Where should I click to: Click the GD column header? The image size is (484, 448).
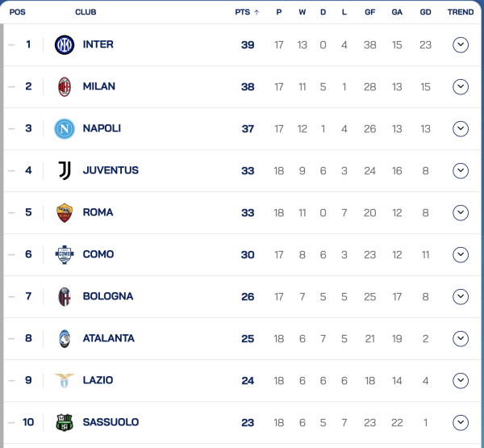pos(425,12)
